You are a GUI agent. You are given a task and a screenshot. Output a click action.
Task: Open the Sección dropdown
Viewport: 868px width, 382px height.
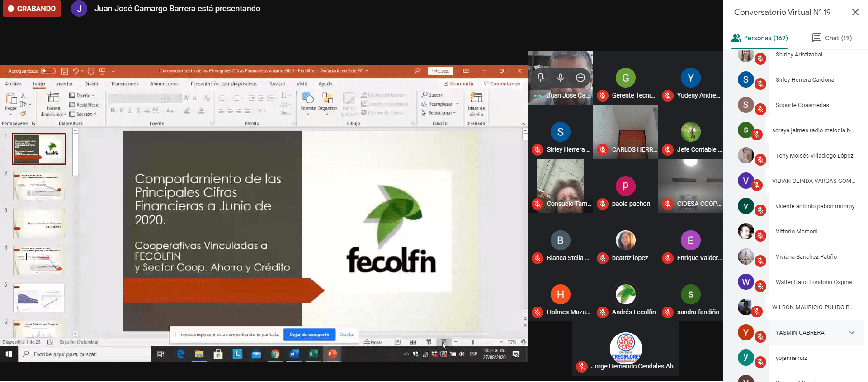(x=83, y=114)
